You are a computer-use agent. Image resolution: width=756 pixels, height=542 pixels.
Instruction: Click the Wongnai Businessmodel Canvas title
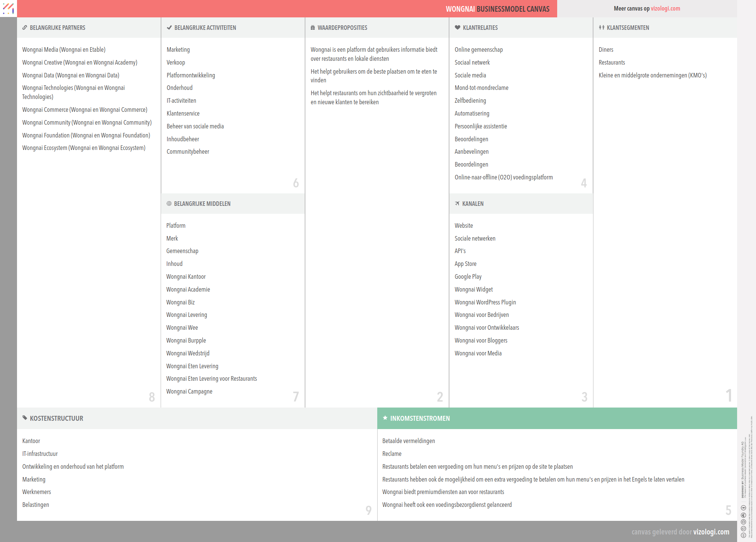pyautogui.click(x=497, y=9)
